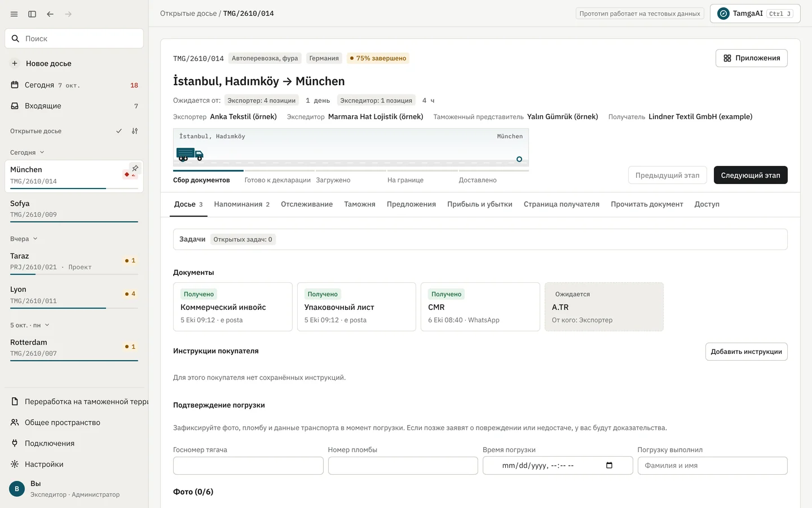Viewport: 812px width, 508px height.
Task: Open the Коммерческий инвойс document card
Action: coord(232,306)
